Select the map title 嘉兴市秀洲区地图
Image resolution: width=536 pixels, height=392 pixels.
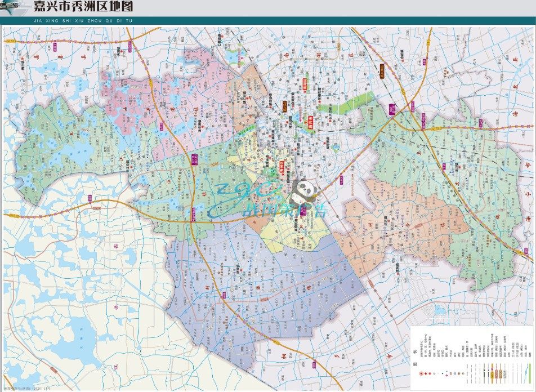coord(83,8)
